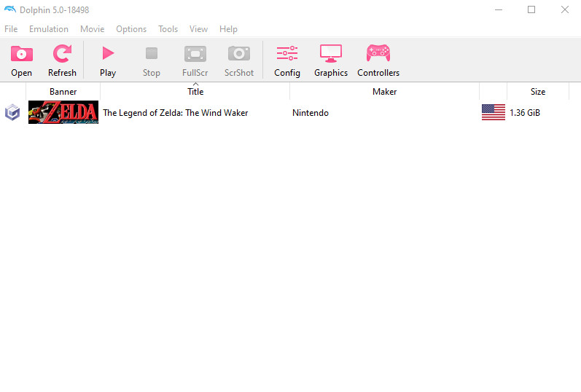Screen dimensions: 581x392
Task: Take a screenshot with the ScrShot icon
Action: pos(239,54)
